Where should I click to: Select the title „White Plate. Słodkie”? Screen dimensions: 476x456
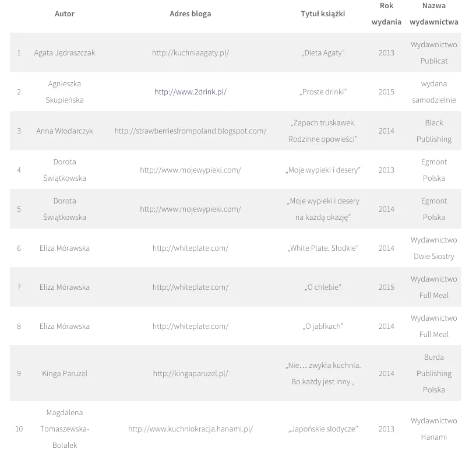coord(323,248)
